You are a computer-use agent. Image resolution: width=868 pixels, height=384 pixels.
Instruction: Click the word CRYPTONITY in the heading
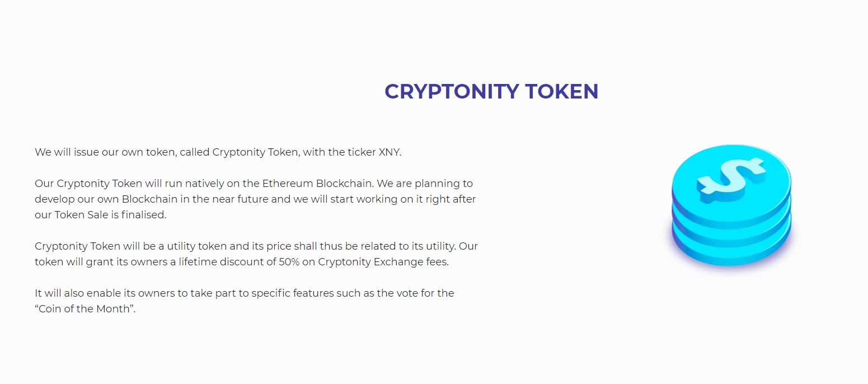tap(452, 91)
